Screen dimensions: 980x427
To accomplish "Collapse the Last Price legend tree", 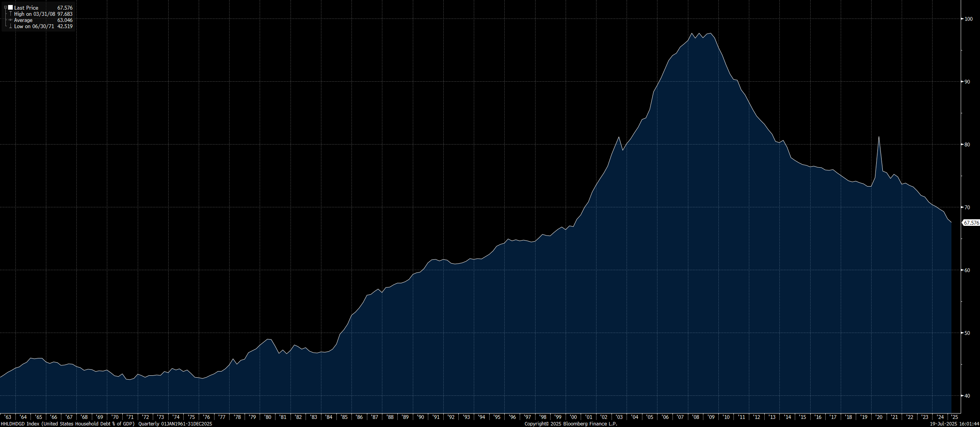I will (5, 8).
